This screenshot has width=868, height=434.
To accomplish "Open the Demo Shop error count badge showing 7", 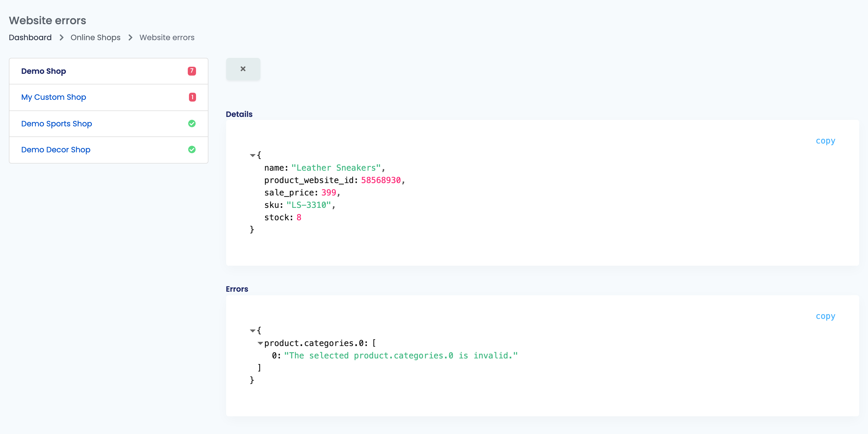I will click(192, 71).
